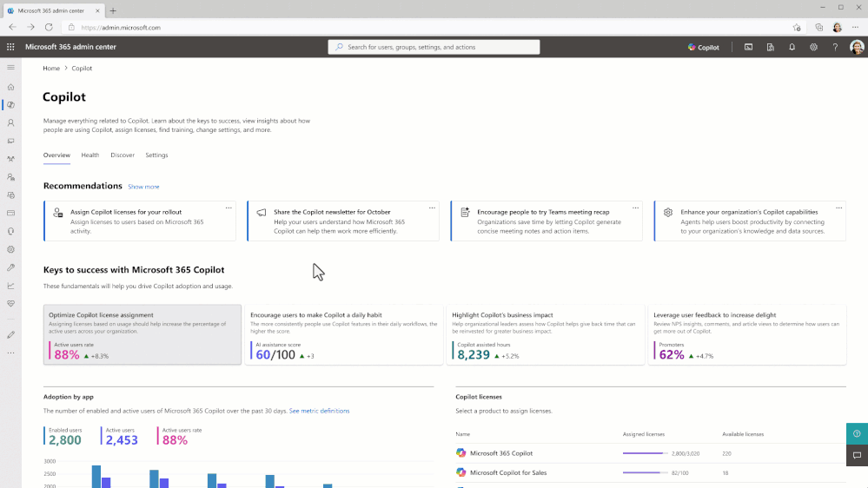This screenshot has height=488, width=868.
Task: Click the Copilot button in header
Action: coord(704,47)
